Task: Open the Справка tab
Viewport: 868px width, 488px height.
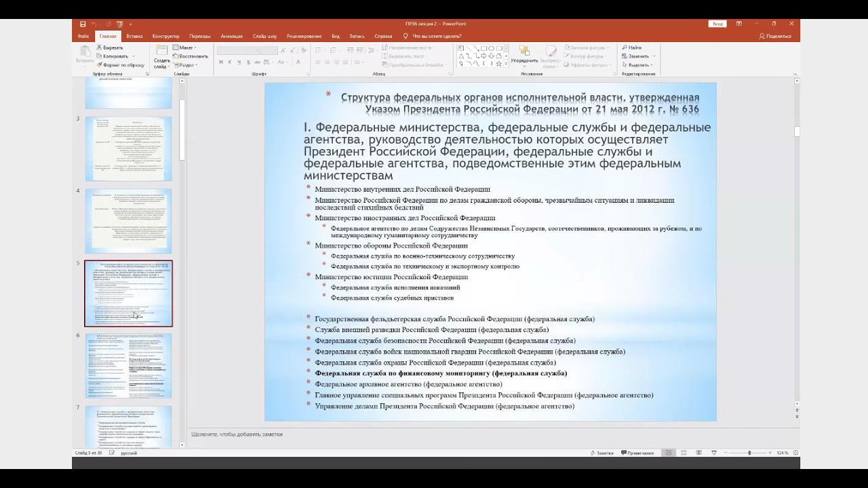Action: click(x=383, y=36)
